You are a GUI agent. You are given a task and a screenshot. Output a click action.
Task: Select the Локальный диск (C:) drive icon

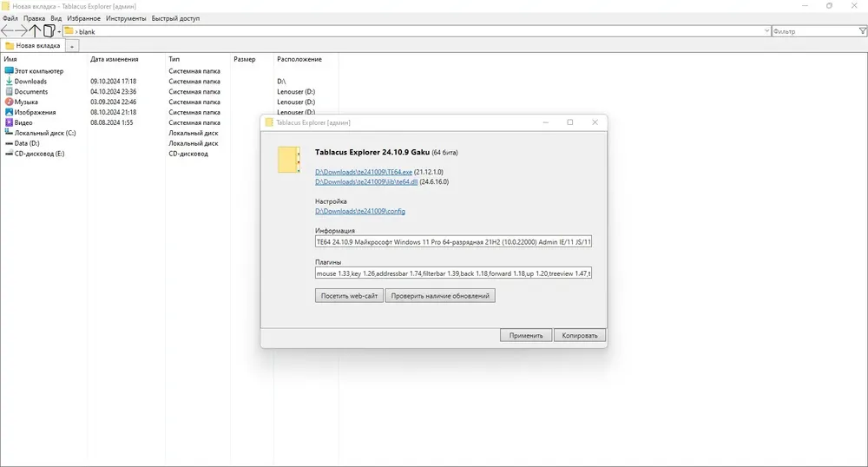click(x=9, y=133)
